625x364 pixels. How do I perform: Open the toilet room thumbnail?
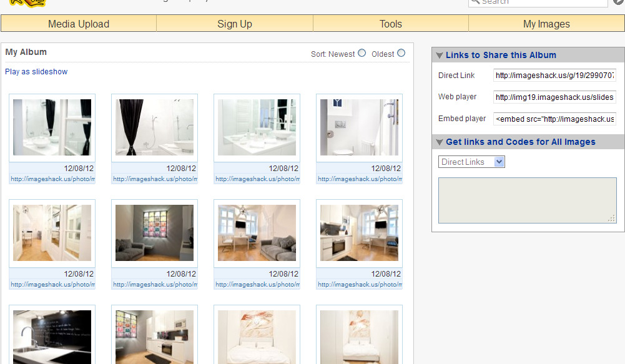[359, 127]
